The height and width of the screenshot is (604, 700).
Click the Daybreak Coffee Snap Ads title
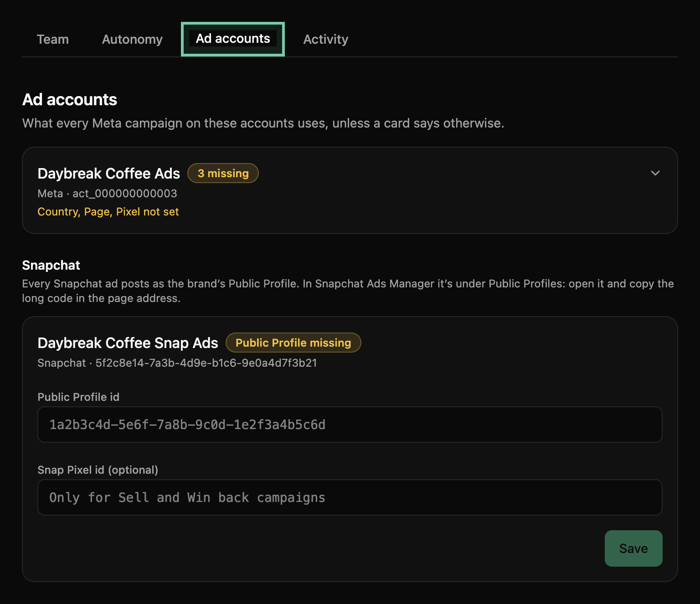(128, 343)
